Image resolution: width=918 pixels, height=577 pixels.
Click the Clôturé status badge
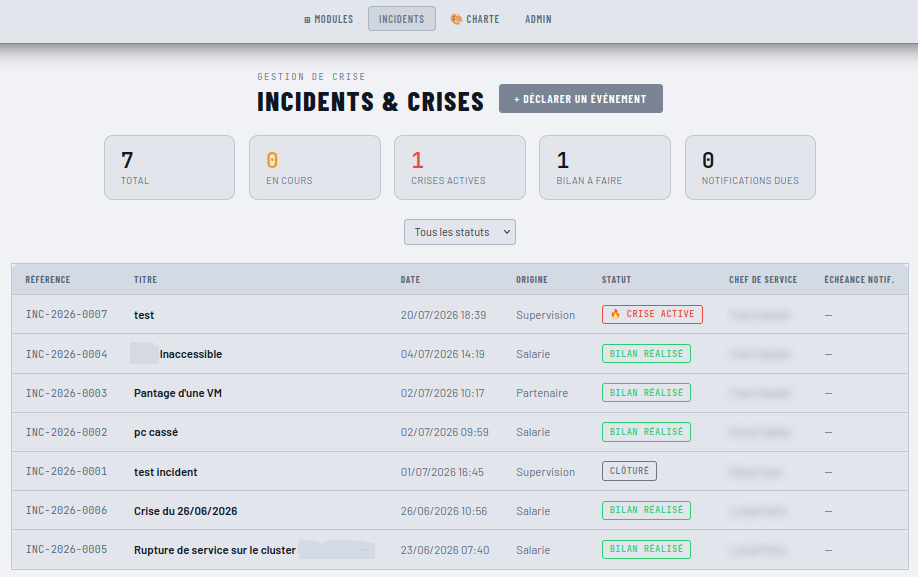pyautogui.click(x=629, y=471)
